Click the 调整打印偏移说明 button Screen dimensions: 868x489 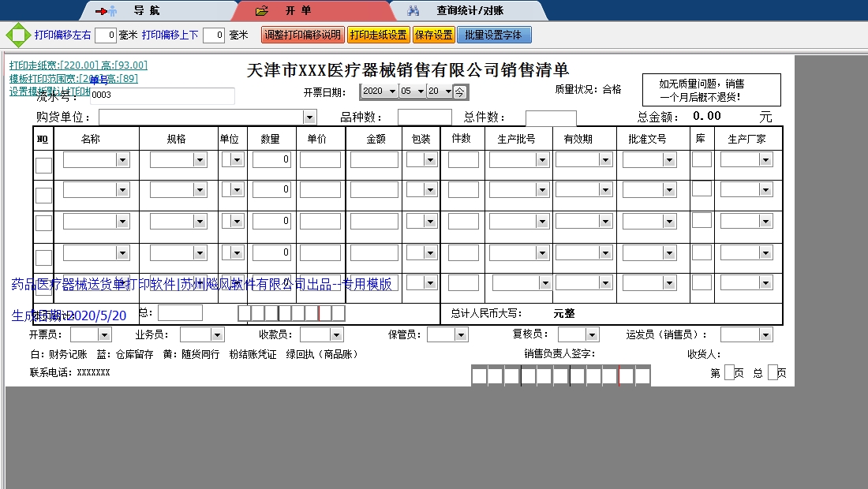pyautogui.click(x=301, y=34)
